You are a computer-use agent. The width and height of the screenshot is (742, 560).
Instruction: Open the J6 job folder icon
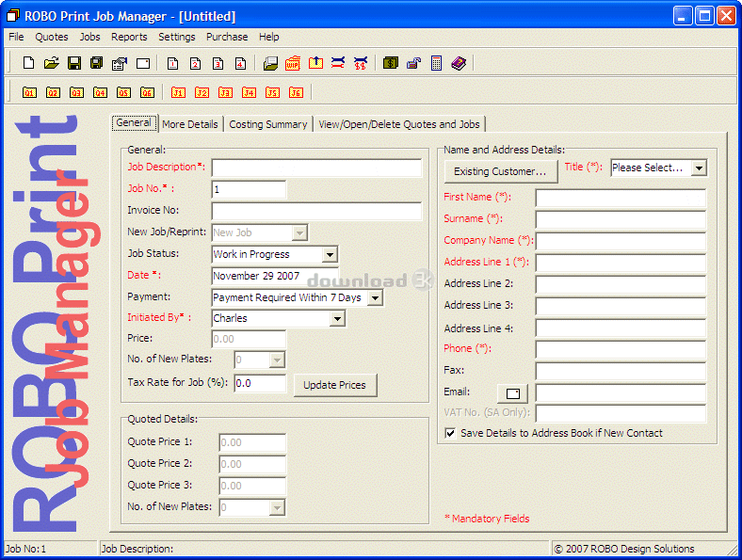point(297,92)
